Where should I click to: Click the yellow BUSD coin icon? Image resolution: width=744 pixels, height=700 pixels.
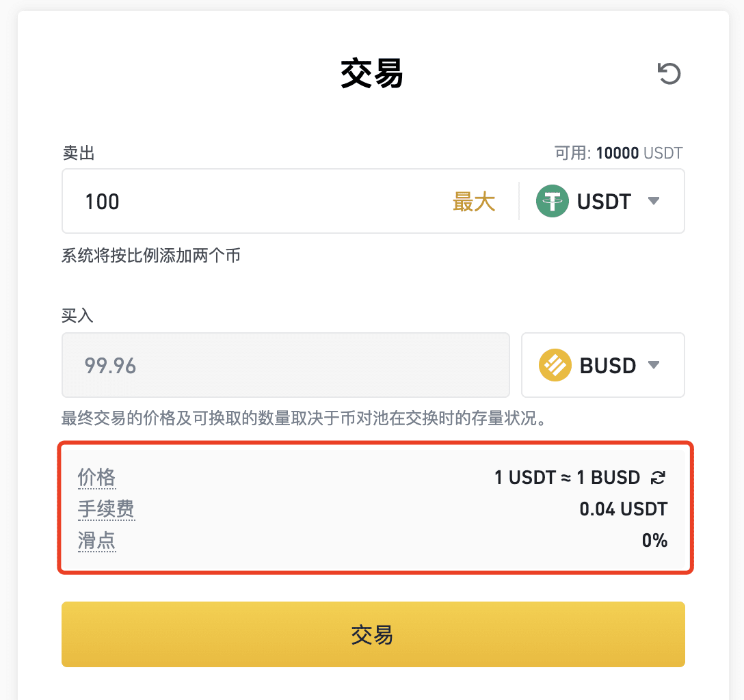(555, 365)
